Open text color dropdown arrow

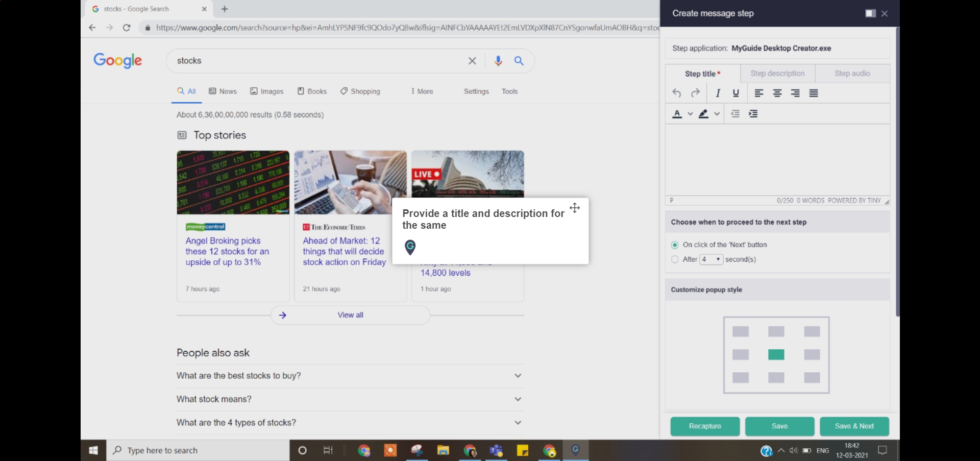click(690, 114)
